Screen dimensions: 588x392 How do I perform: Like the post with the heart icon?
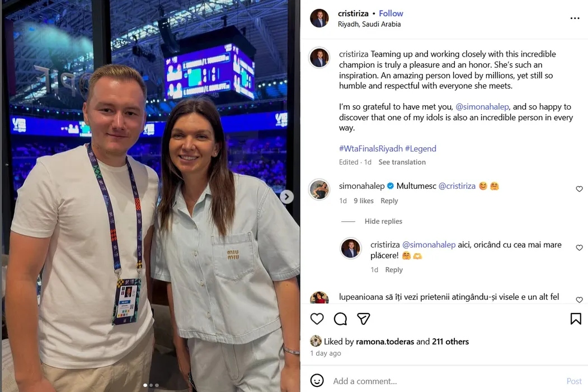(317, 319)
